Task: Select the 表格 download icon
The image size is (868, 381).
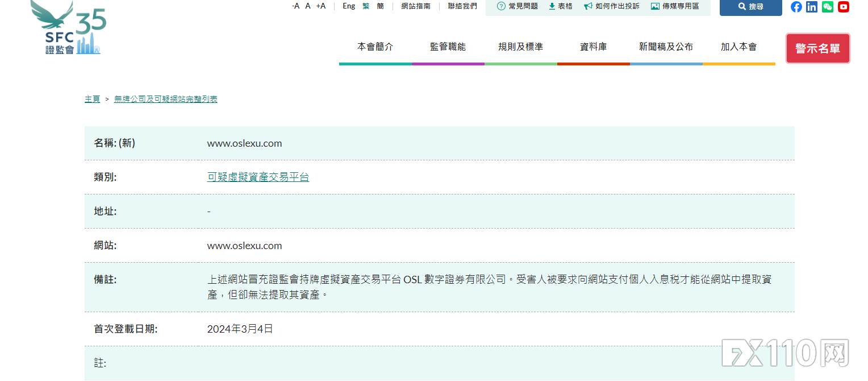Action: 551,6
